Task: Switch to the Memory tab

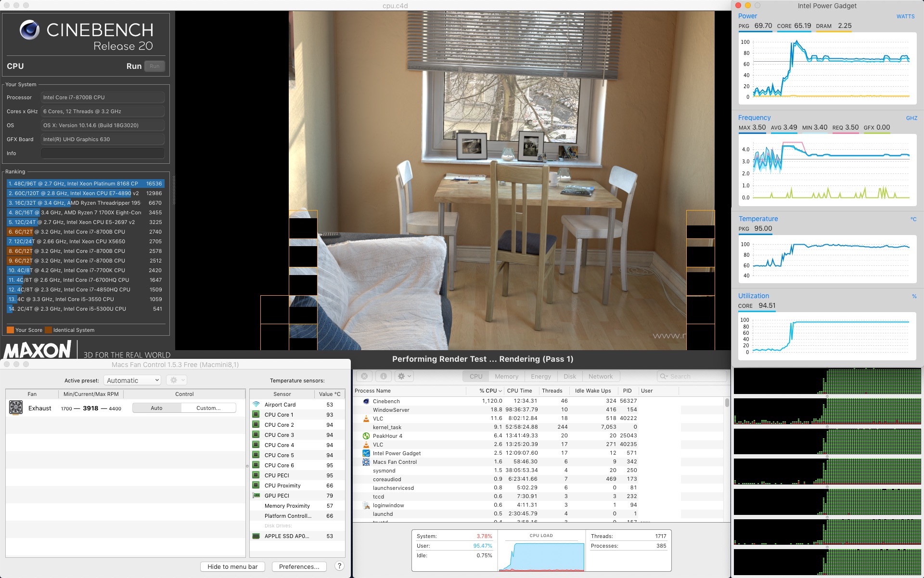Action: 506,377
